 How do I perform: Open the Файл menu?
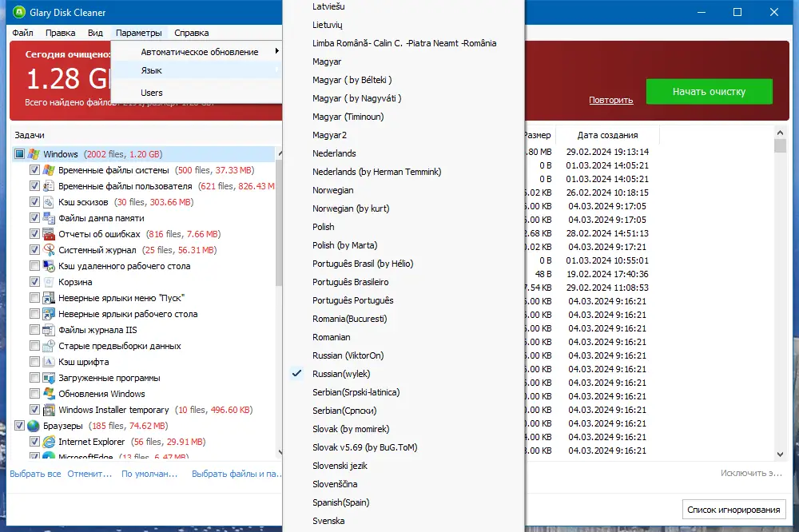click(x=23, y=33)
